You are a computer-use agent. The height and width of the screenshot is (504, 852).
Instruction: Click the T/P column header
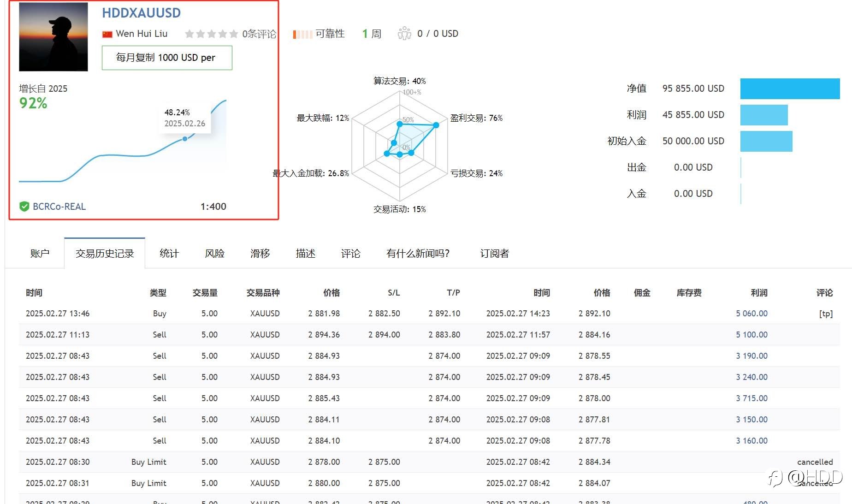(453, 292)
